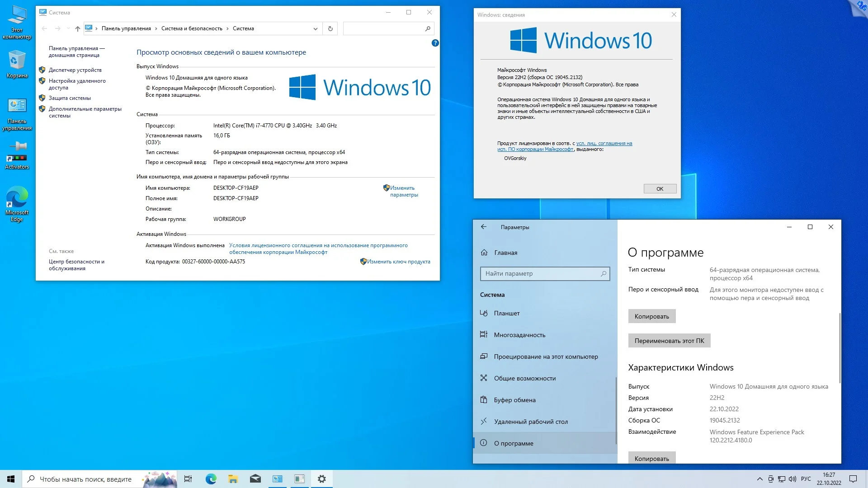Click the Settings gear in taskbar
868x488 pixels.
click(321, 479)
